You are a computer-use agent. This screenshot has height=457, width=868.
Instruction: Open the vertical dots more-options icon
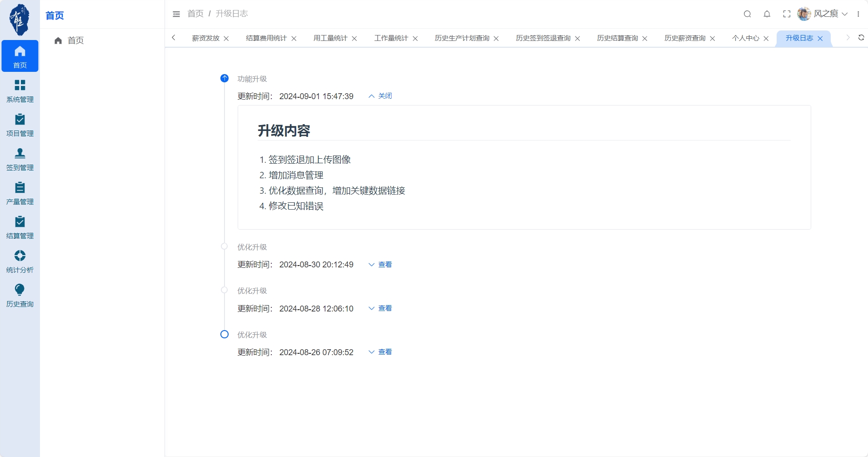858,14
